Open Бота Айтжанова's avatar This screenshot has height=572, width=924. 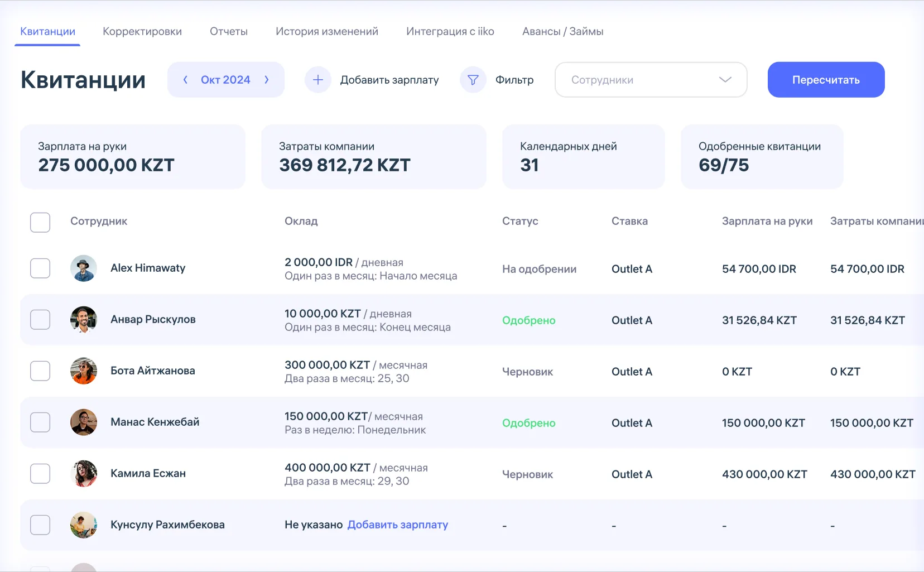pos(84,371)
